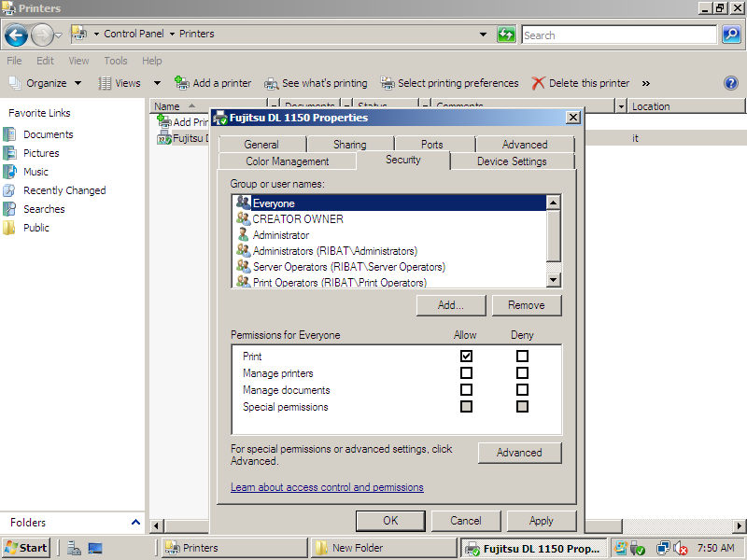Check Allow for Manage documents
The width and height of the screenshot is (747, 560).
[466, 389]
